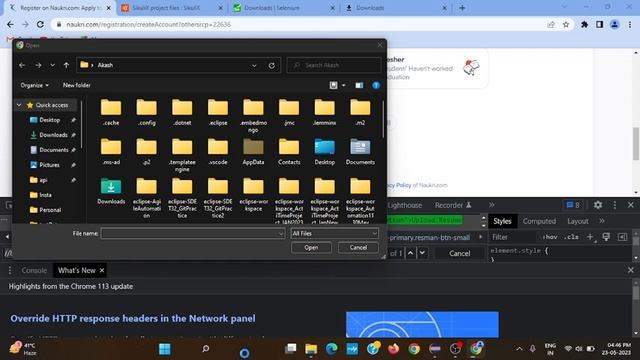This screenshot has height=360, width=640.
Task: Select the AppData folder
Action: coord(253,152)
